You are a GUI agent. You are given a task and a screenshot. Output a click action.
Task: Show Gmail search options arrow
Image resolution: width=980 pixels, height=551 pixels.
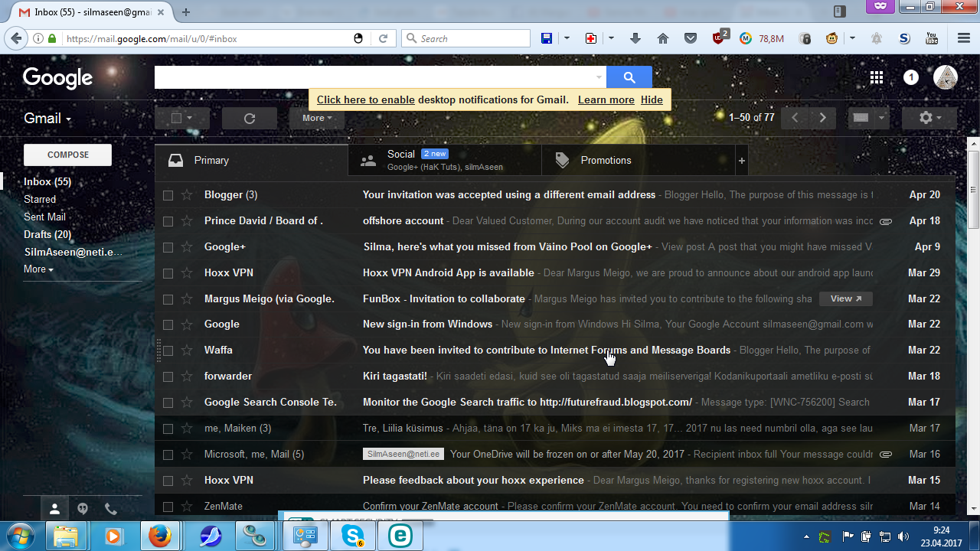coord(599,77)
